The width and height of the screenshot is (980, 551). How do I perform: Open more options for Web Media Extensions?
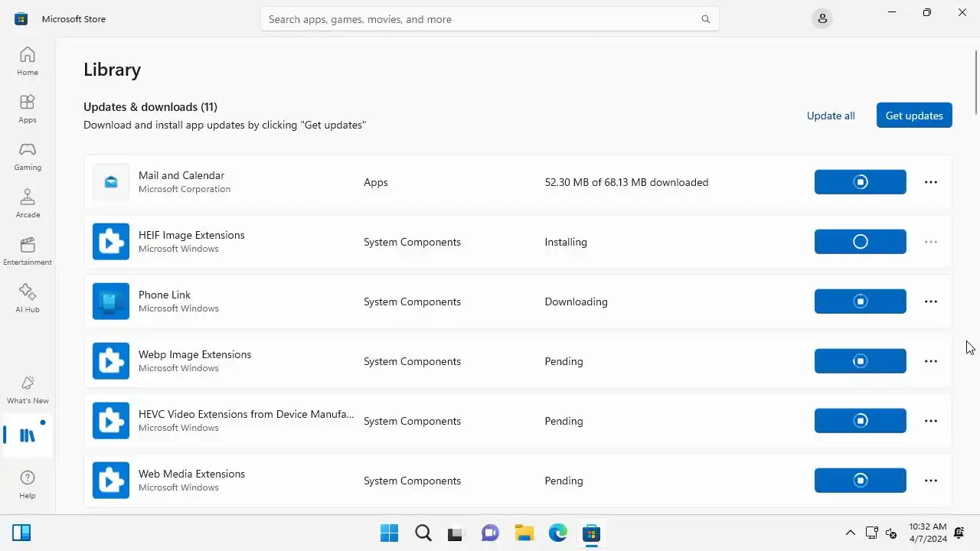click(931, 481)
